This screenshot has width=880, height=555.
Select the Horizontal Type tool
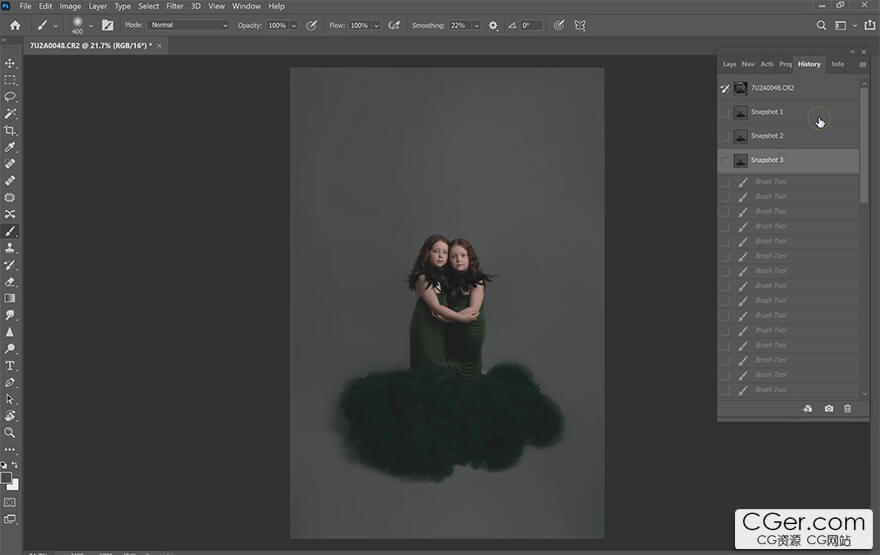[x=10, y=365]
